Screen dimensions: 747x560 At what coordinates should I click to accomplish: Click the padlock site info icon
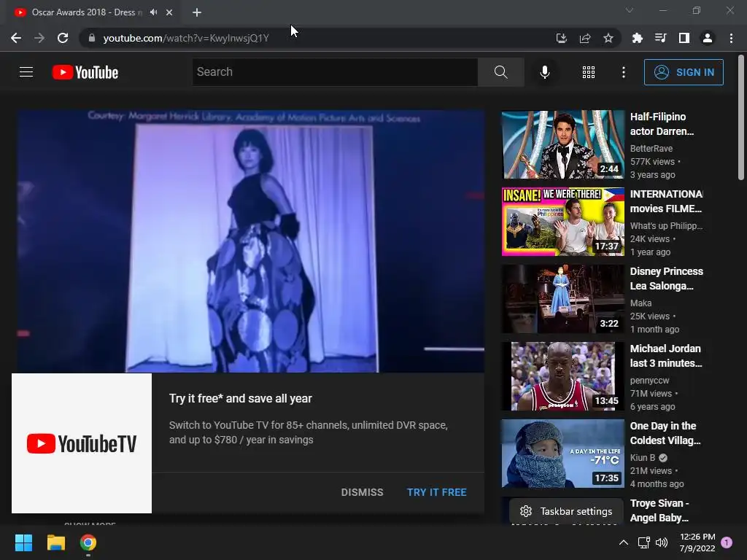tap(92, 38)
